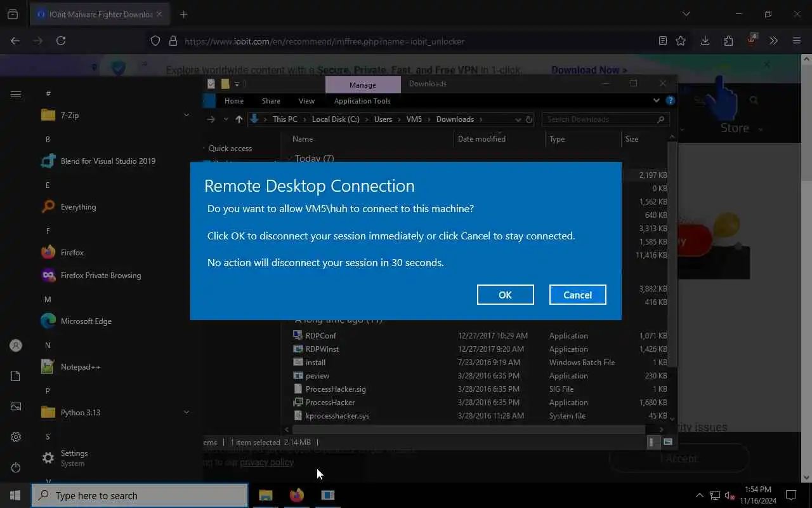Click the site padlock icon
This screenshot has height=508, width=812.
[x=173, y=41]
